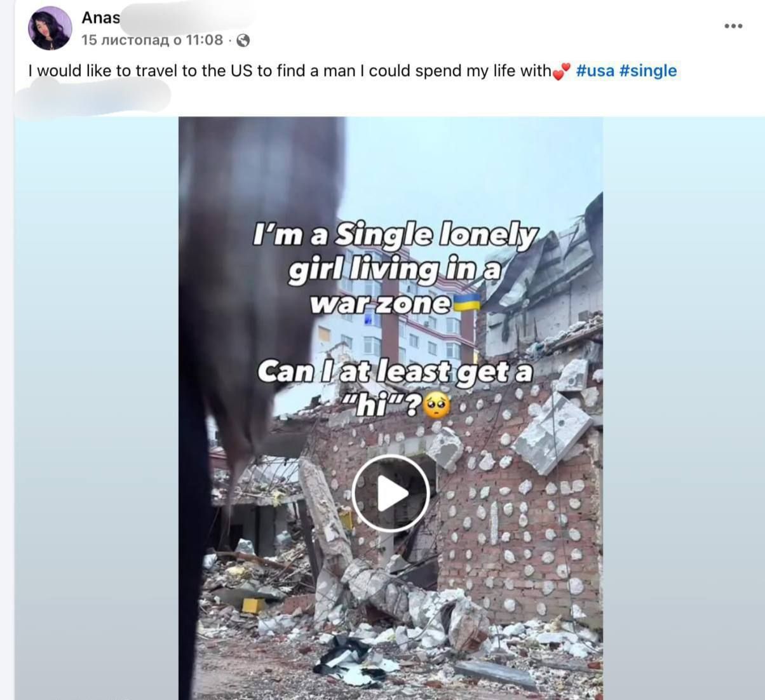Open the post options three-dot menu
The image size is (765, 700).
tap(733, 26)
